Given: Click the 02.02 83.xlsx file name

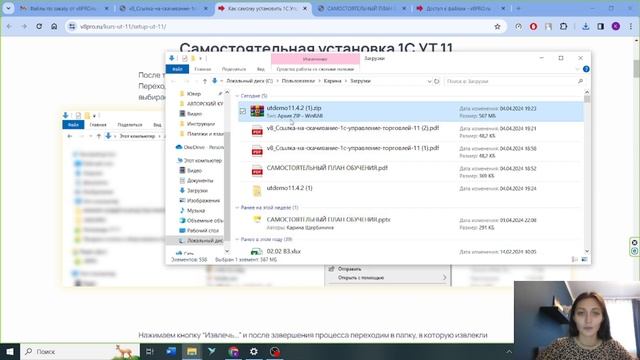Looking at the screenshot, I should (284, 251).
